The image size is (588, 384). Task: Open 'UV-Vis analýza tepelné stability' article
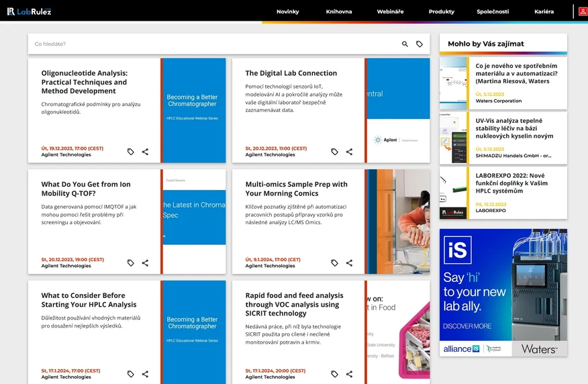[x=514, y=128]
